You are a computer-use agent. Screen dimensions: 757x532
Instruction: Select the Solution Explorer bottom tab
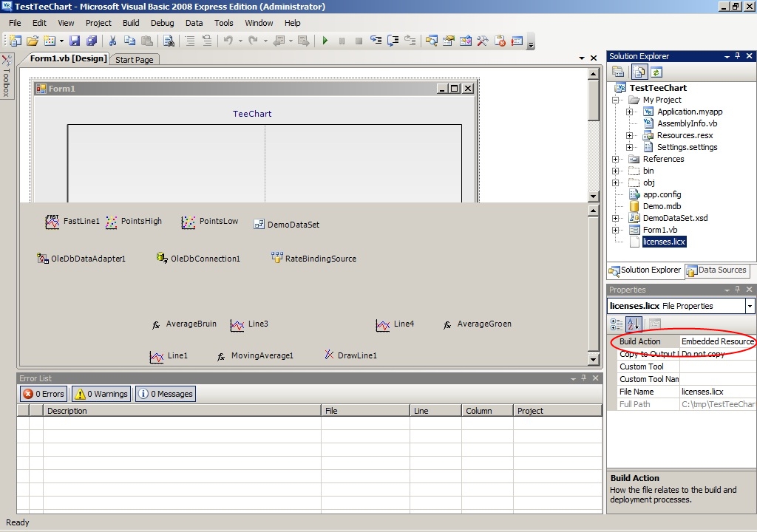(x=645, y=270)
